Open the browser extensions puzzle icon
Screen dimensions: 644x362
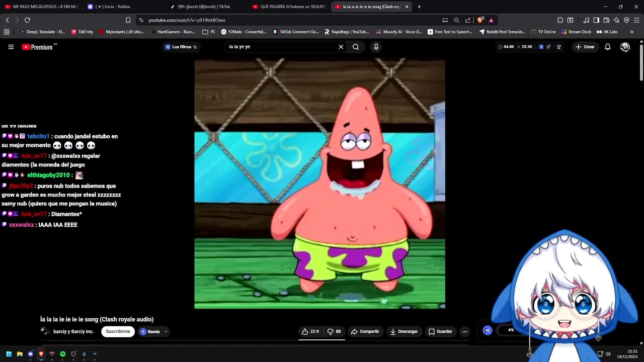(560, 20)
